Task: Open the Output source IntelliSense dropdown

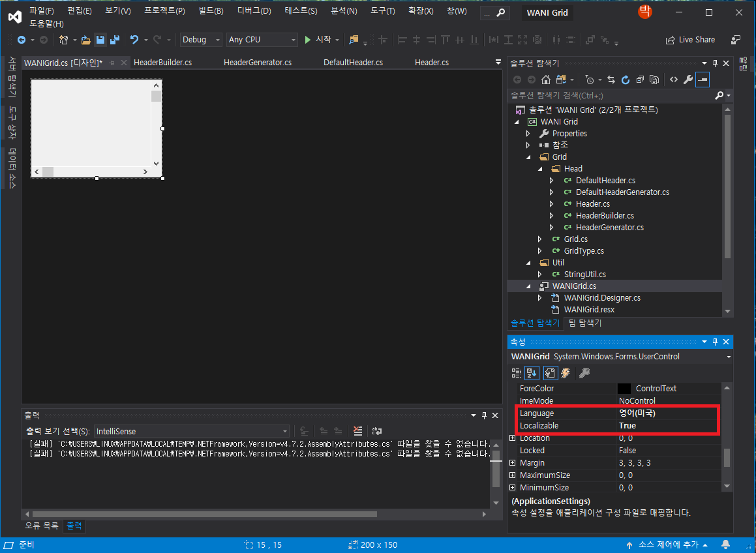Action: [x=191, y=432]
